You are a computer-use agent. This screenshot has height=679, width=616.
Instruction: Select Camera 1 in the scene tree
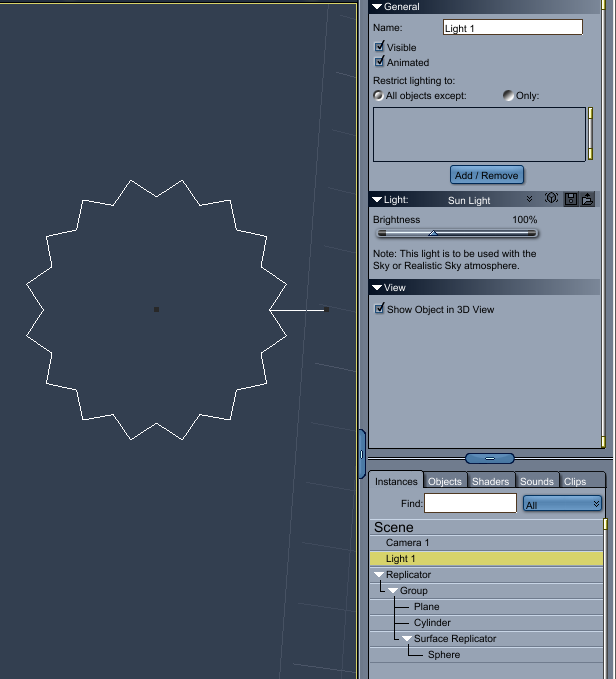point(486,543)
